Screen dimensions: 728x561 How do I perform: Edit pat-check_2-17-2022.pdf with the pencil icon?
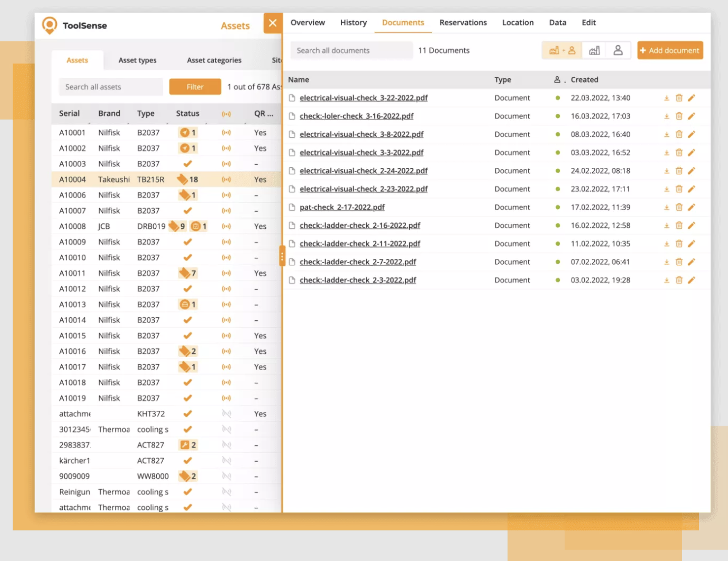[692, 207]
